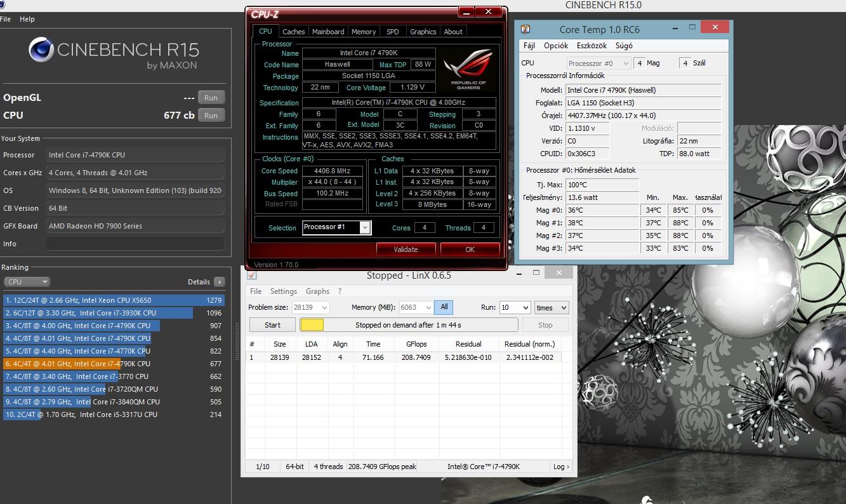846x504 pixels.
Task: Open the times unit dropdown in LinX
Action: tap(552, 307)
